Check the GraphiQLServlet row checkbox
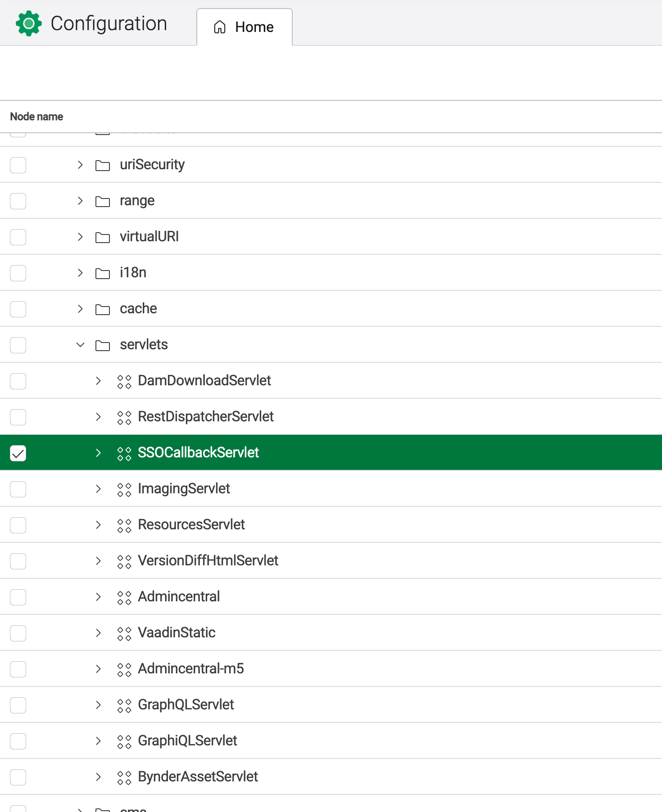Screen dimensions: 662x812 (x=18, y=741)
